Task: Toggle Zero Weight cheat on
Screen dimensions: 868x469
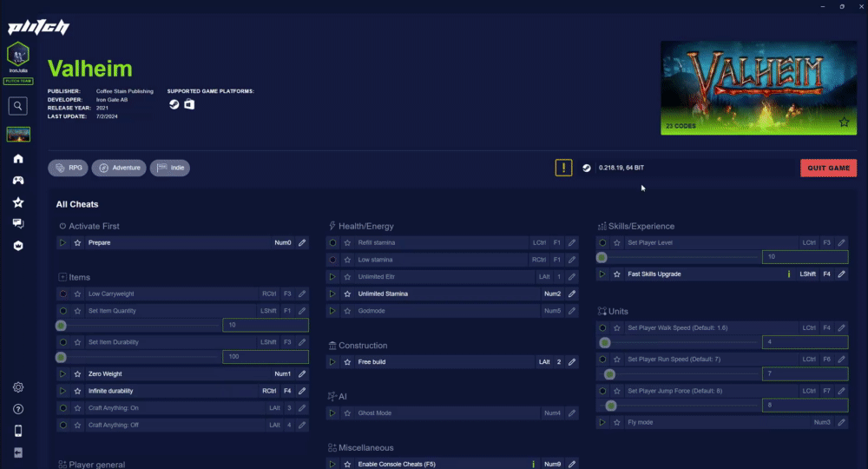Action: pyautogui.click(x=62, y=373)
